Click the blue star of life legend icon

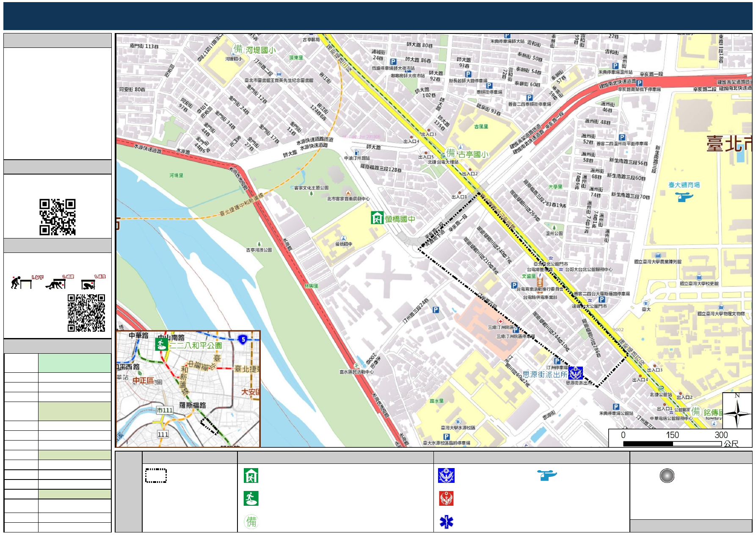tap(446, 522)
